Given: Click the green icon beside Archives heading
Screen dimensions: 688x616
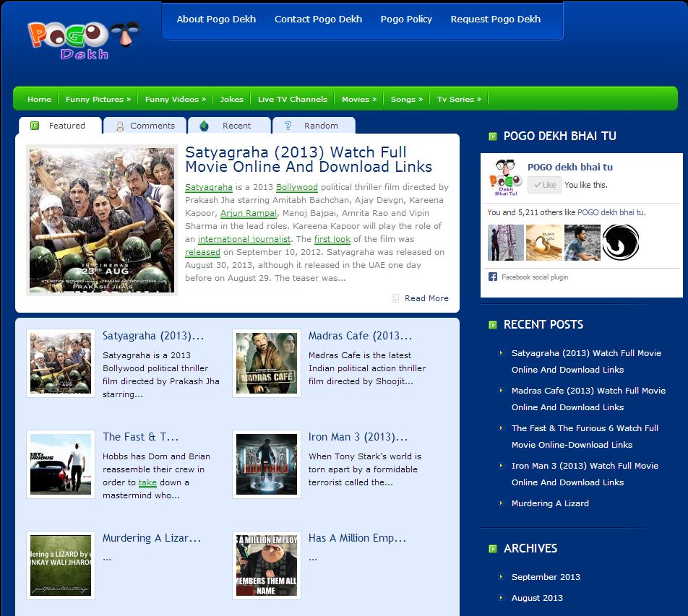Looking at the screenshot, I should (x=493, y=549).
